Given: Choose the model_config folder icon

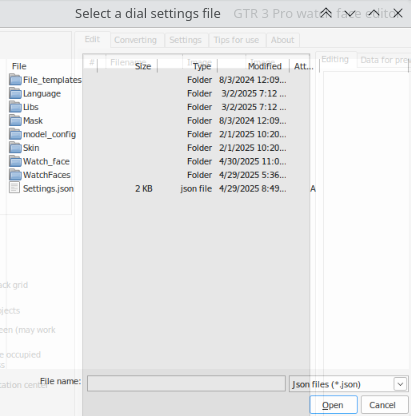Looking at the screenshot, I should [x=15, y=134].
